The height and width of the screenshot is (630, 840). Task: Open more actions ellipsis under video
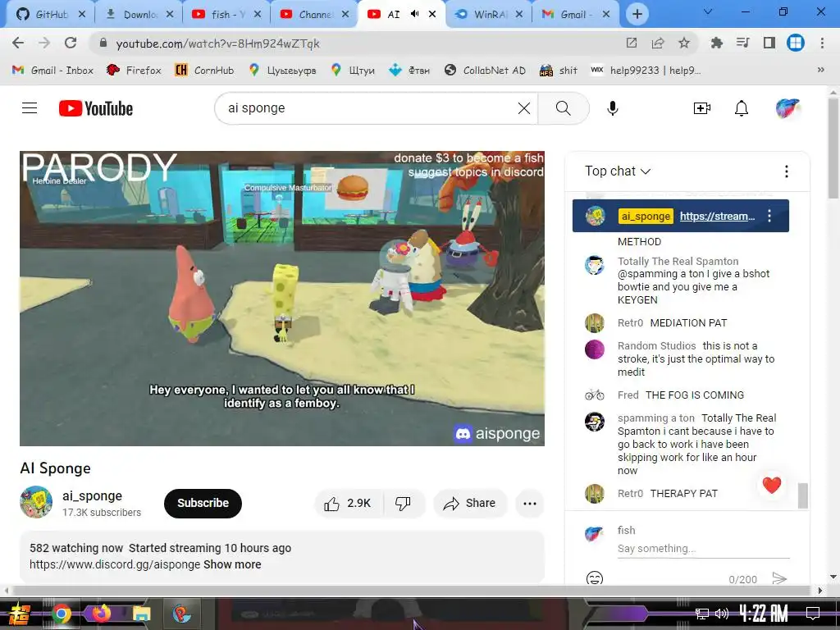[530, 503]
